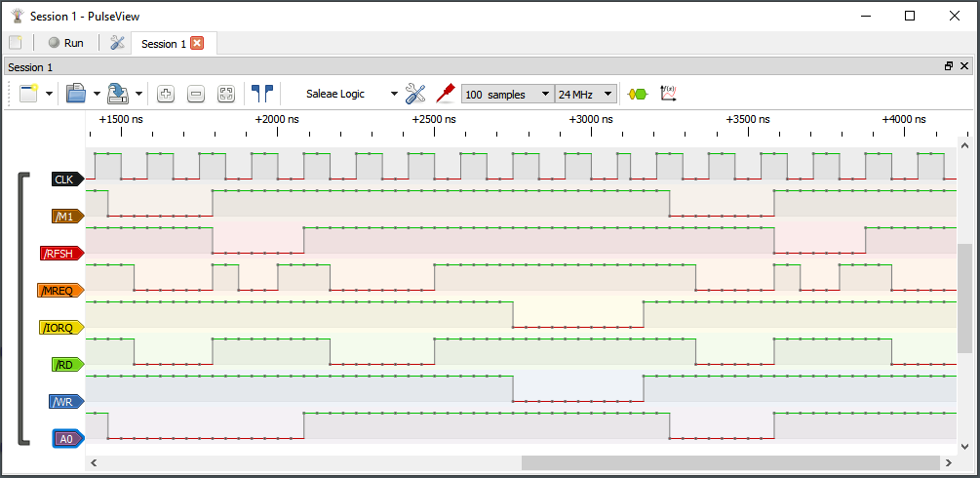
Task: Click the configure channels probe icon
Action: [x=446, y=94]
